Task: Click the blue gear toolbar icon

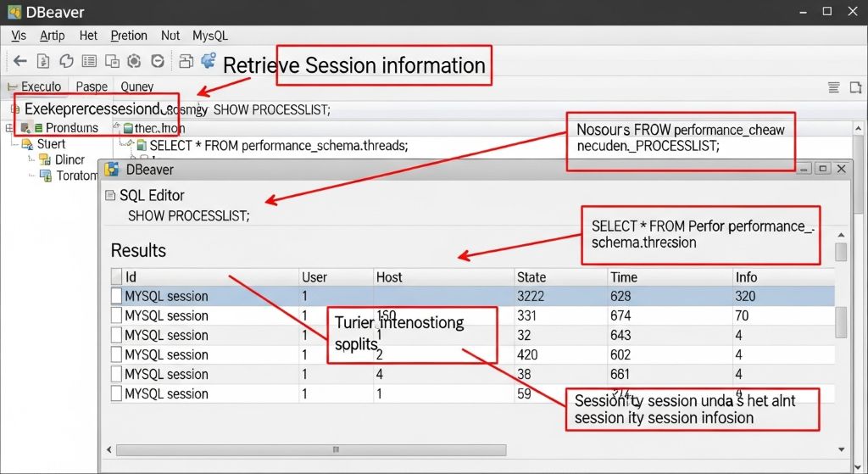Action: (x=207, y=60)
